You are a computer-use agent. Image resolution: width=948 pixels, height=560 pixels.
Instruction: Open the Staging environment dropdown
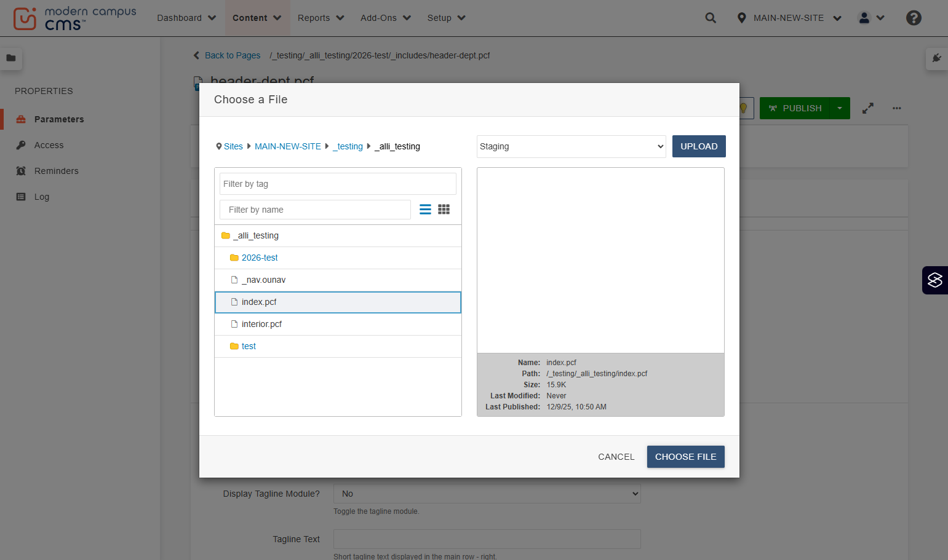(572, 146)
